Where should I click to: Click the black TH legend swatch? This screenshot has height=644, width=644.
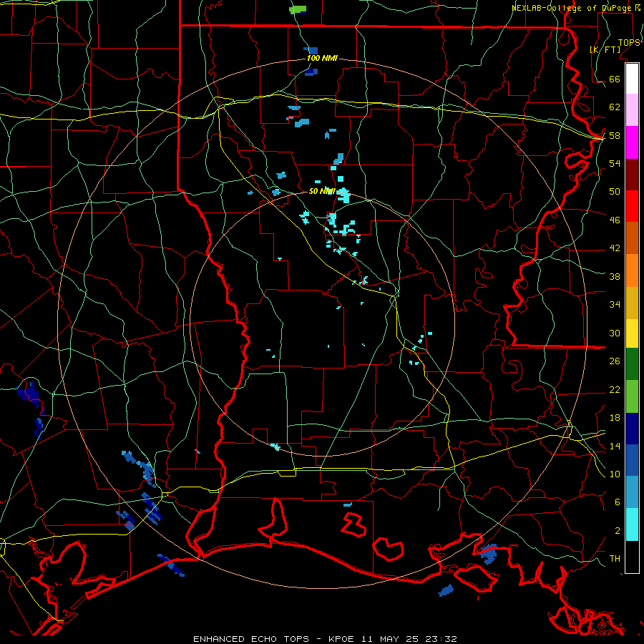point(632,557)
